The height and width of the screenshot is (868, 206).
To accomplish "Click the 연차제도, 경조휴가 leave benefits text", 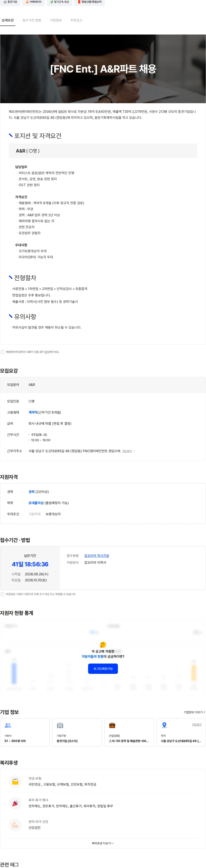I will [71, 806].
